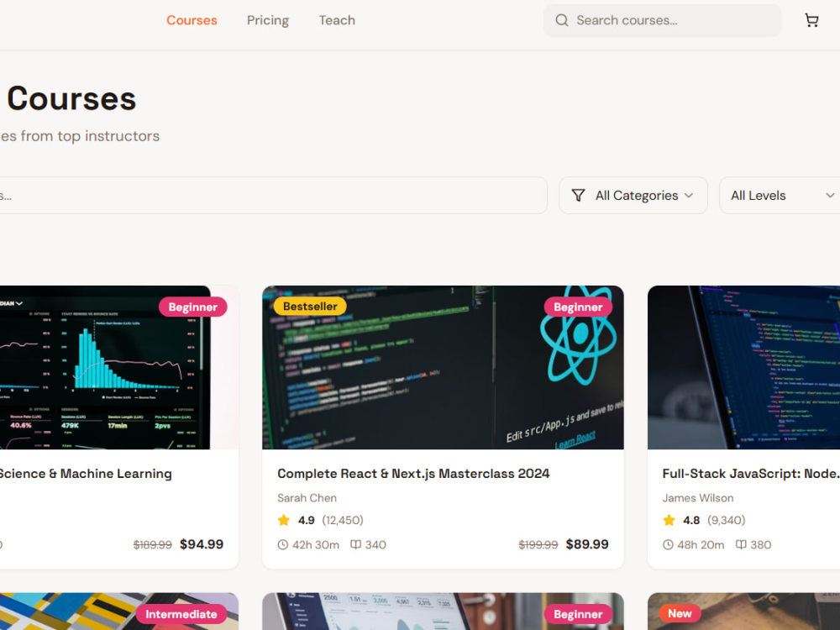The image size is (840, 630).
Task: Click chevron arrow in All Categories filter
Action: pos(689,196)
